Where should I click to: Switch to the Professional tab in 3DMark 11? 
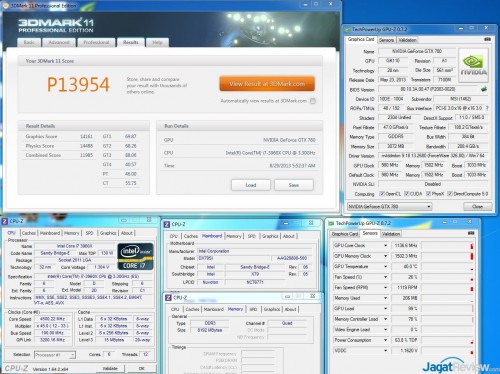point(96,43)
